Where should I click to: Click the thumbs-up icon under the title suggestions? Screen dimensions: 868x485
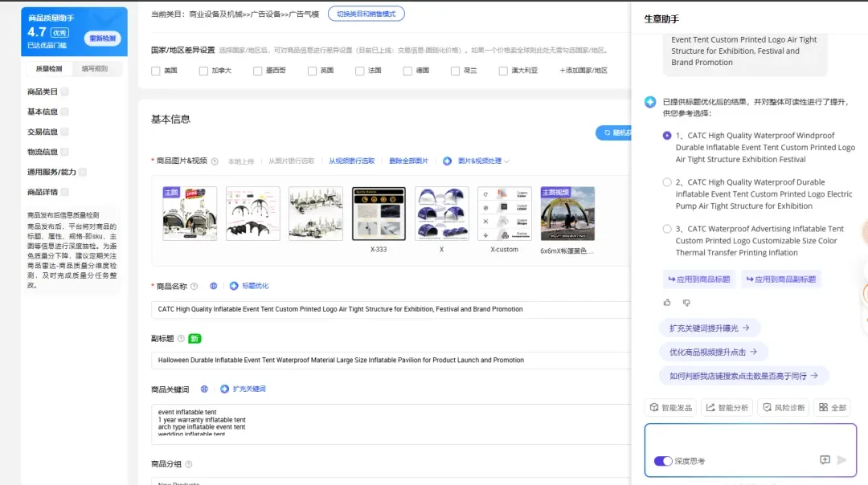tap(667, 303)
